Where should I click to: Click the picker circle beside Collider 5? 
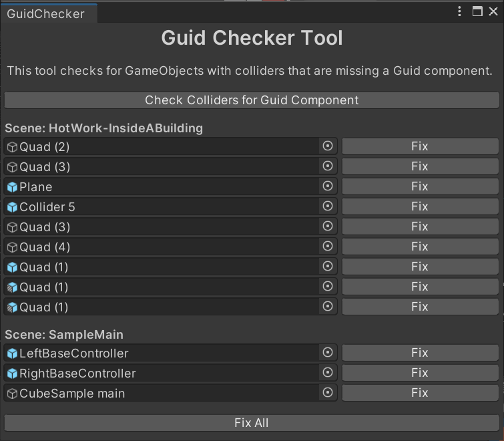[327, 206]
